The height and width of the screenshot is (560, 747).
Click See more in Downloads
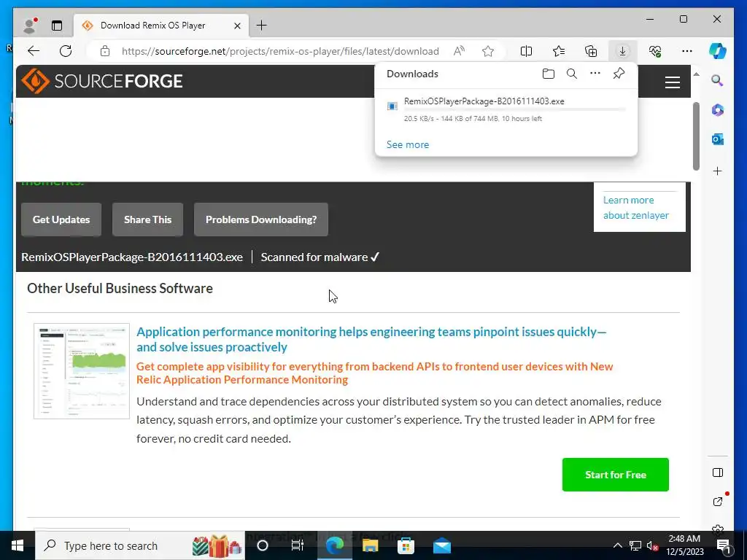(407, 144)
